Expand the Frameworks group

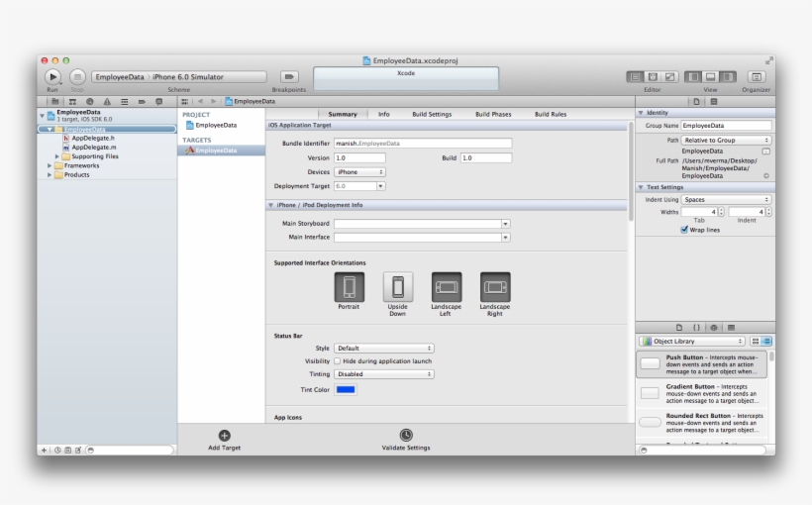[50, 165]
